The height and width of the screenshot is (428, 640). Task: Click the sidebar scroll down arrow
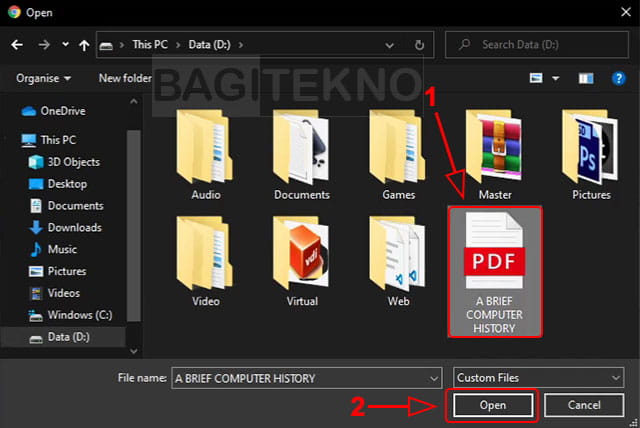point(133,350)
